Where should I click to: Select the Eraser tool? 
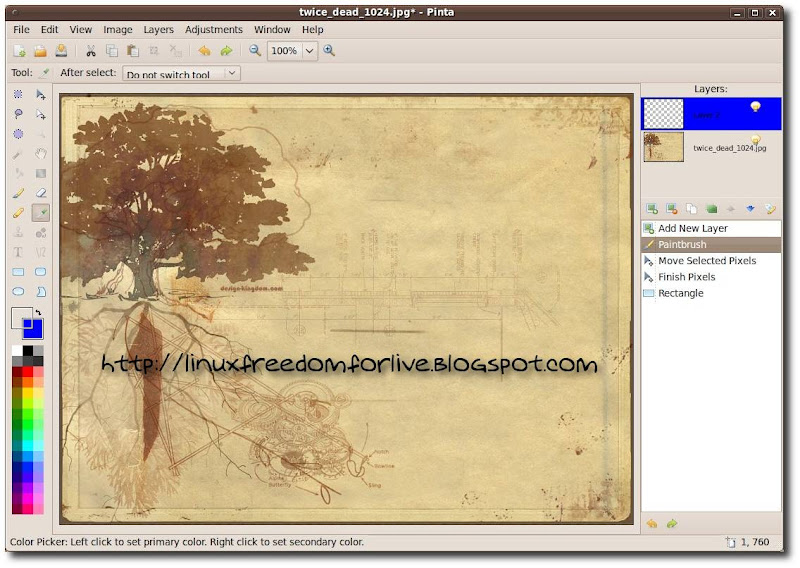41,193
